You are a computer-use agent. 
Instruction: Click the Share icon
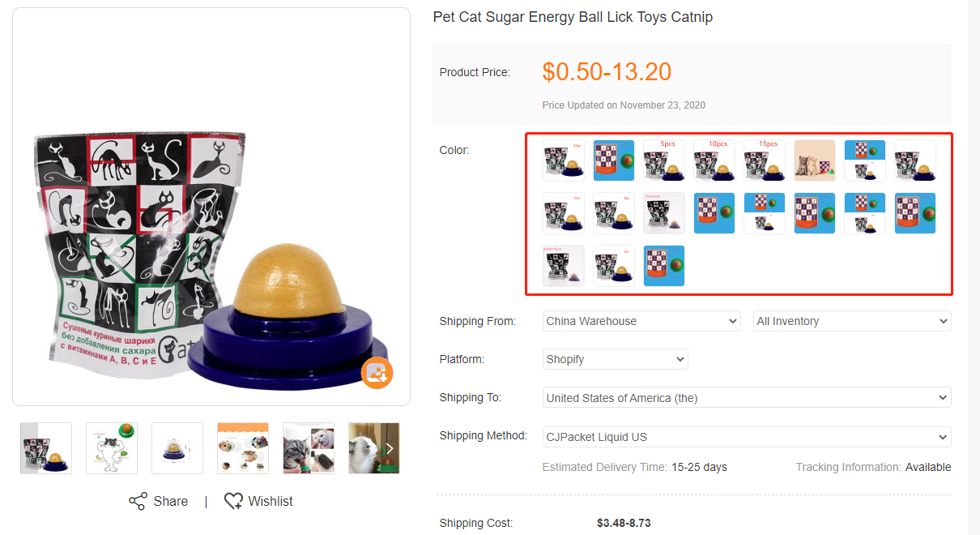click(x=138, y=501)
